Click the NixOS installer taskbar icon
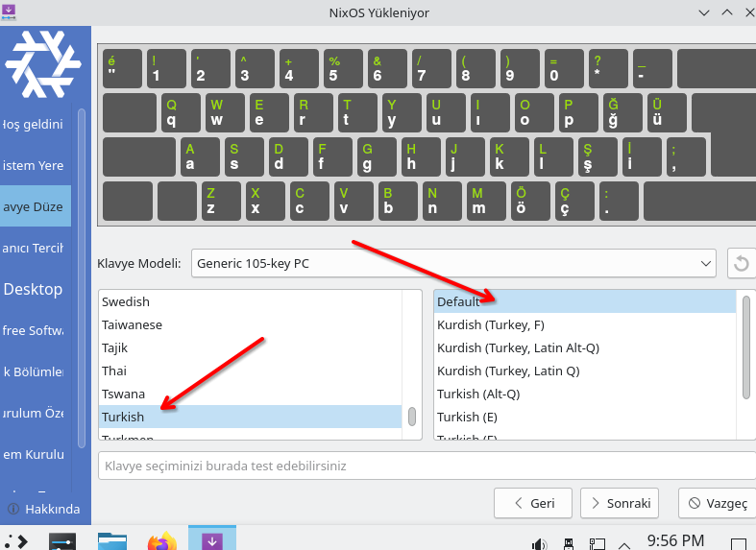The width and height of the screenshot is (756, 550). coord(212,541)
